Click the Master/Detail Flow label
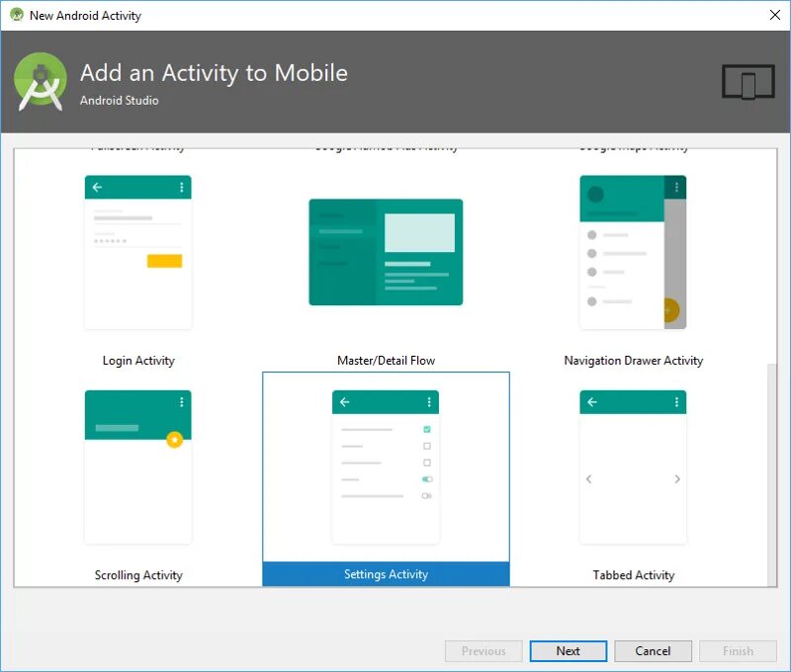Image resolution: width=791 pixels, height=672 pixels. pyautogui.click(x=386, y=361)
